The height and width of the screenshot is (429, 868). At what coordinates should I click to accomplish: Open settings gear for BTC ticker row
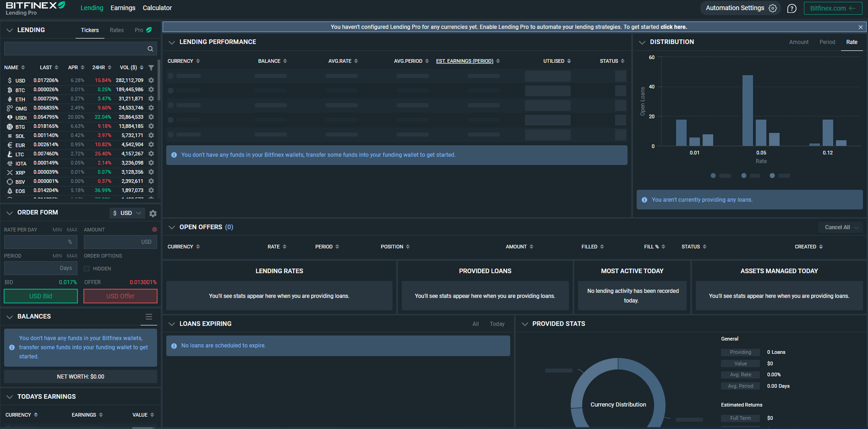point(151,90)
